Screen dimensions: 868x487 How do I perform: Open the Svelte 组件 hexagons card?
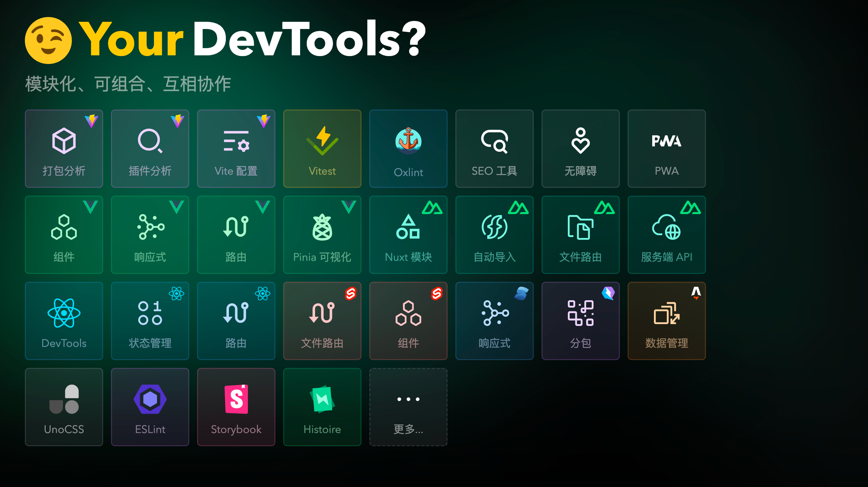[x=408, y=321]
